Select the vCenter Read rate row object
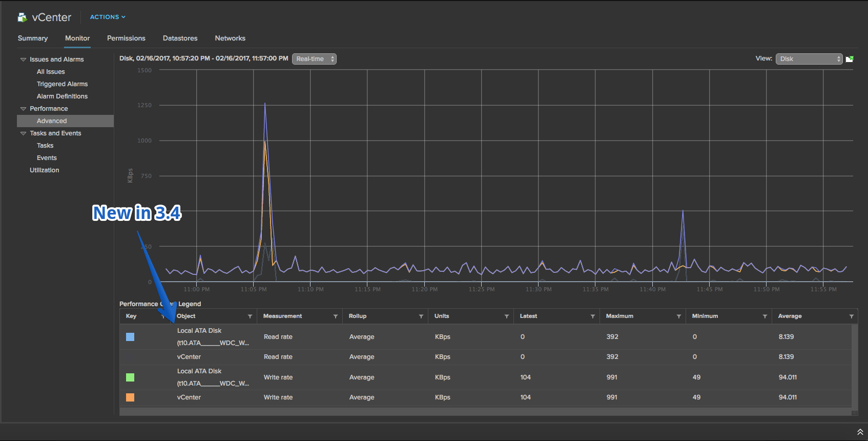Viewport: 868px width, 441px height. point(189,357)
